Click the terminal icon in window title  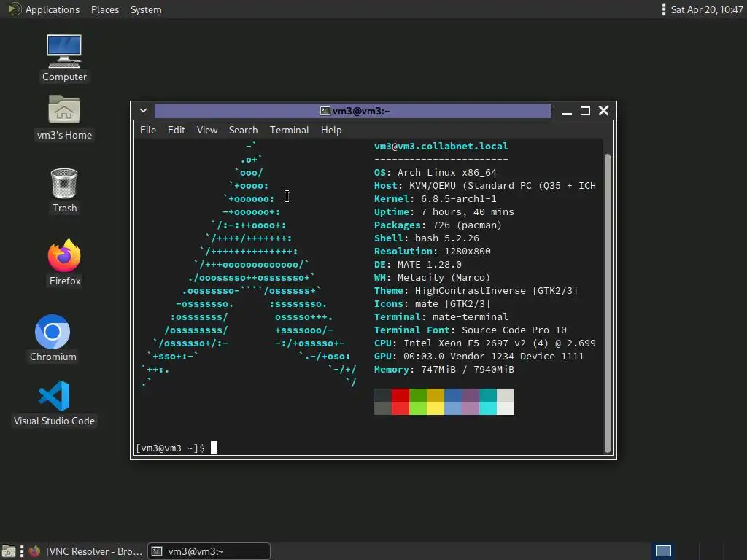[x=325, y=111]
